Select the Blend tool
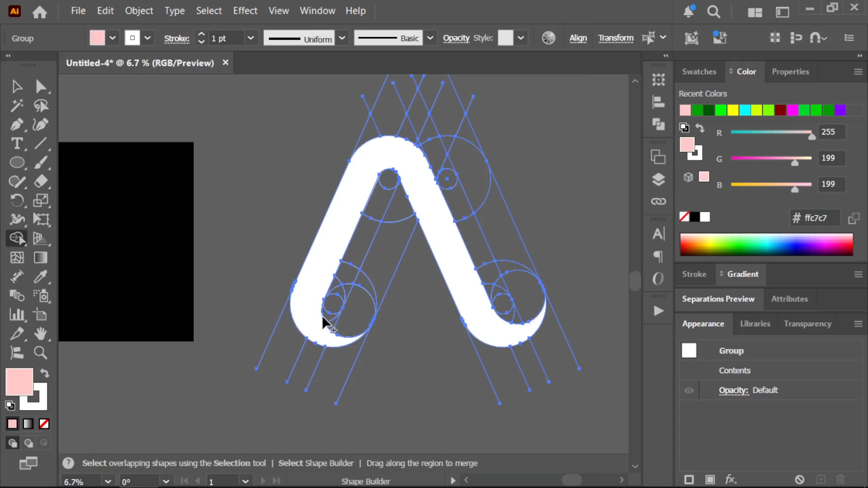Screen dimensions: 868x488 17,296
